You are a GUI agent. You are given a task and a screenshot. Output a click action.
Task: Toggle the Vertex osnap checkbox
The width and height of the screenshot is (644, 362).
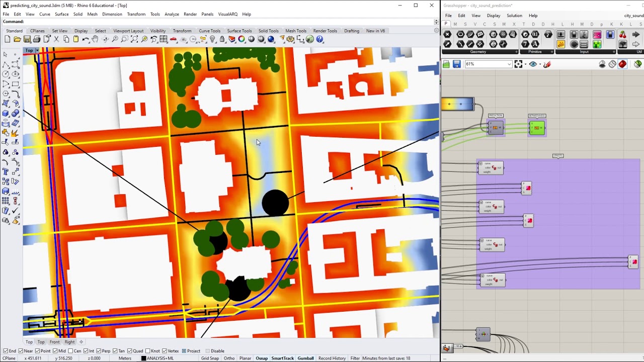(164, 351)
